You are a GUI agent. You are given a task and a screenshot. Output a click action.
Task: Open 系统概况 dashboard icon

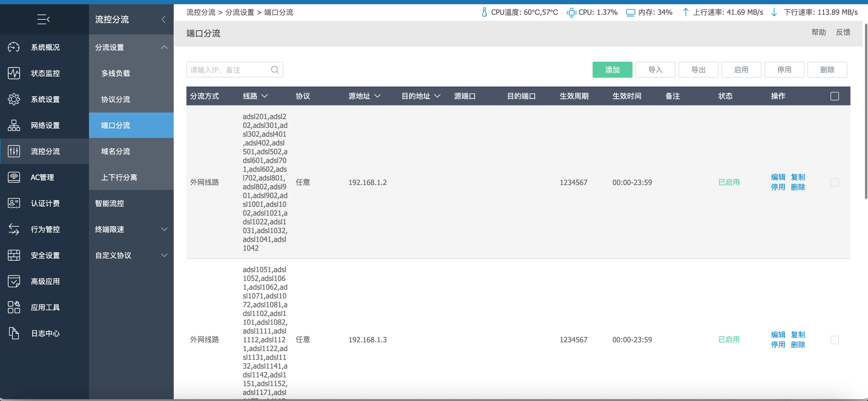14,47
